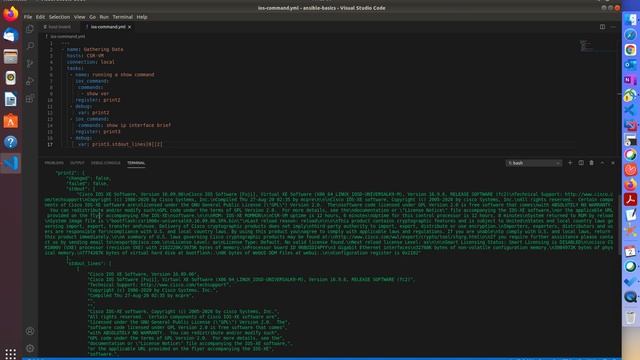Close the ios-command.yml tab
This screenshot has height=360, width=640.
[x=130, y=27]
